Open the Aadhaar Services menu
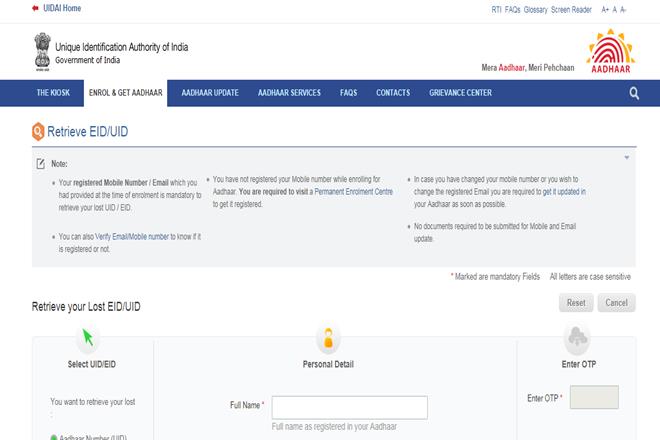 [289, 93]
